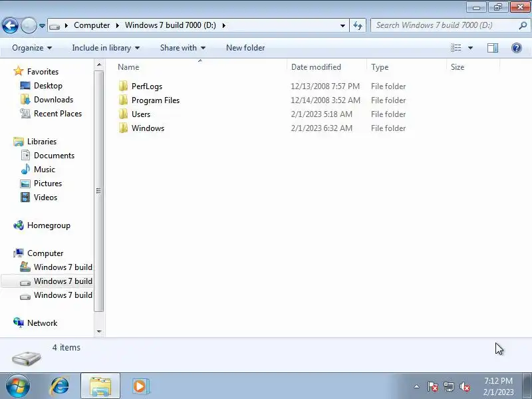
Task: Open Help with the question mark icon
Action: (x=517, y=48)
